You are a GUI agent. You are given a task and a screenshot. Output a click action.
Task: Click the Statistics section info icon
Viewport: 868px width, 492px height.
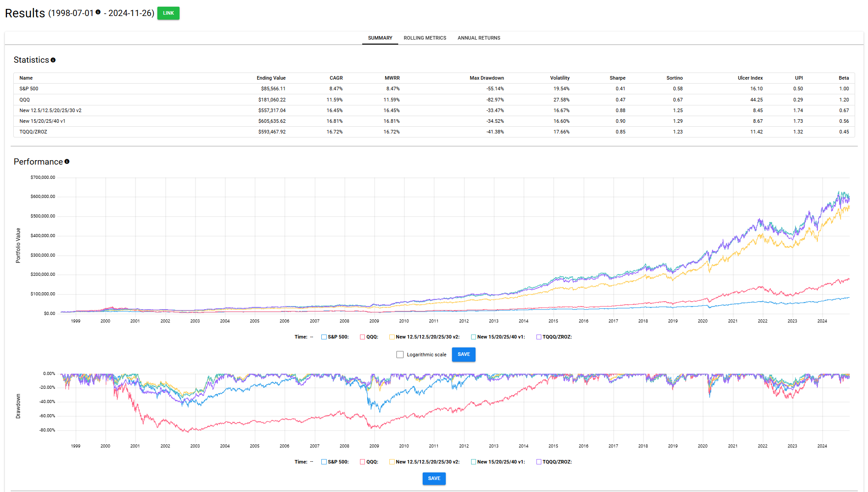[53, 60]
